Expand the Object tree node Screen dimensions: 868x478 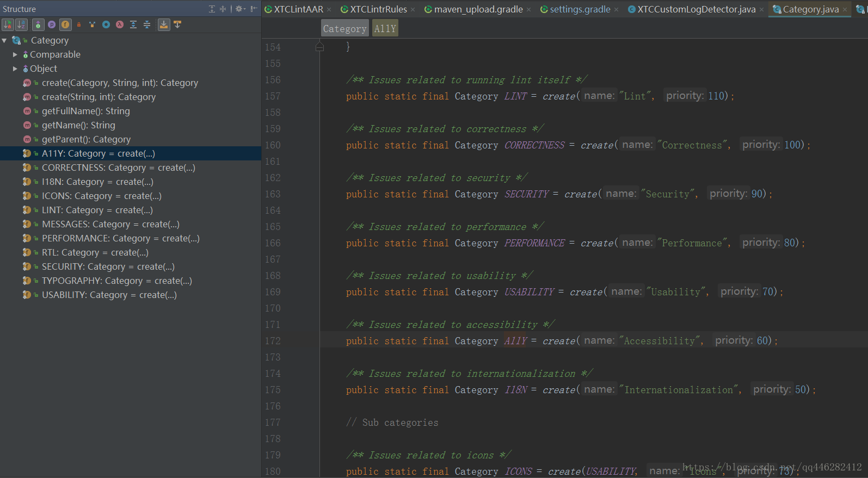[15, 69]
